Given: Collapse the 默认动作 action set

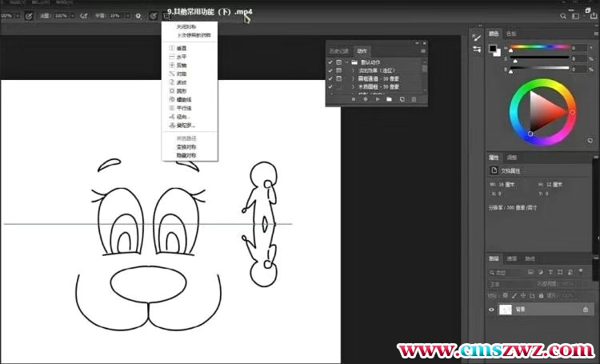Looking at the screenshot, I should [346, 62].
